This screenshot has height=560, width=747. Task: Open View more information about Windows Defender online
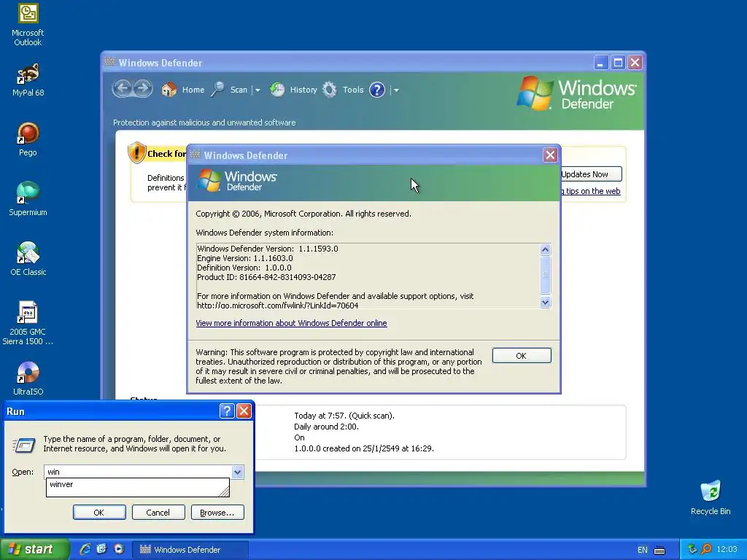pyautogui.click(x=291, y=323)
